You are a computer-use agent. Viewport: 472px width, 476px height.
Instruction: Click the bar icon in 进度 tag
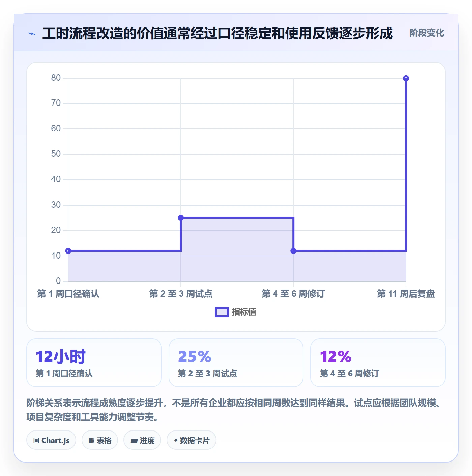tap(134, 441)
